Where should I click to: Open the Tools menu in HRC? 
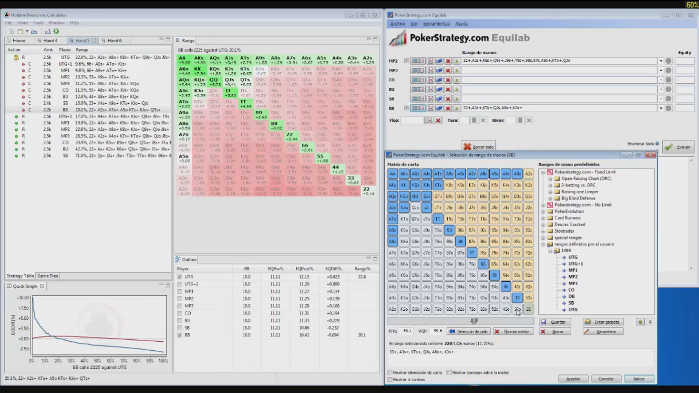(39, 23)
